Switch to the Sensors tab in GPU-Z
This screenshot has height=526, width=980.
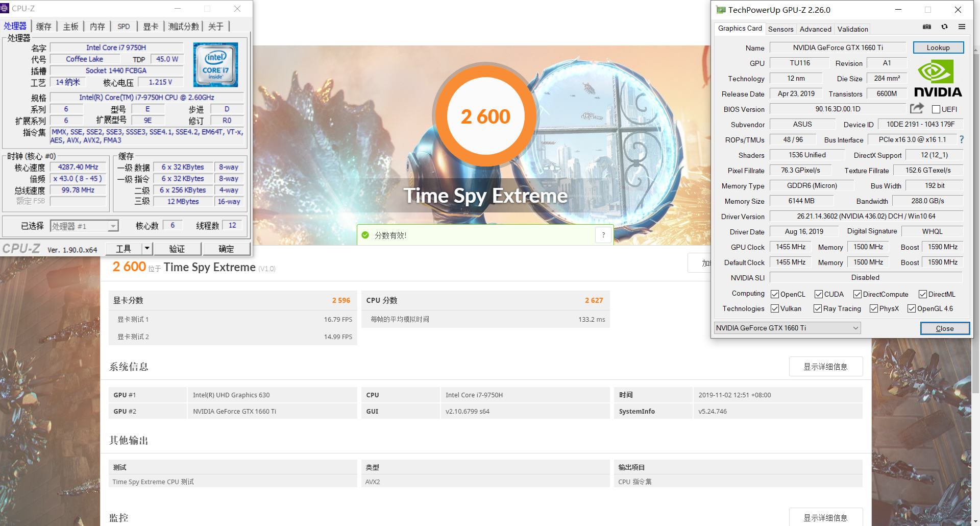[781, 29]
